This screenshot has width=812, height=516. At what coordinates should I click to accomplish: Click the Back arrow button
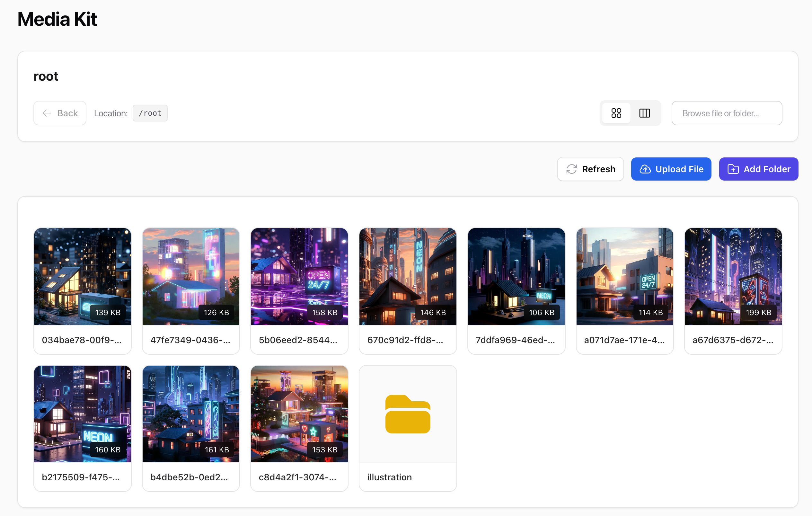60,113
